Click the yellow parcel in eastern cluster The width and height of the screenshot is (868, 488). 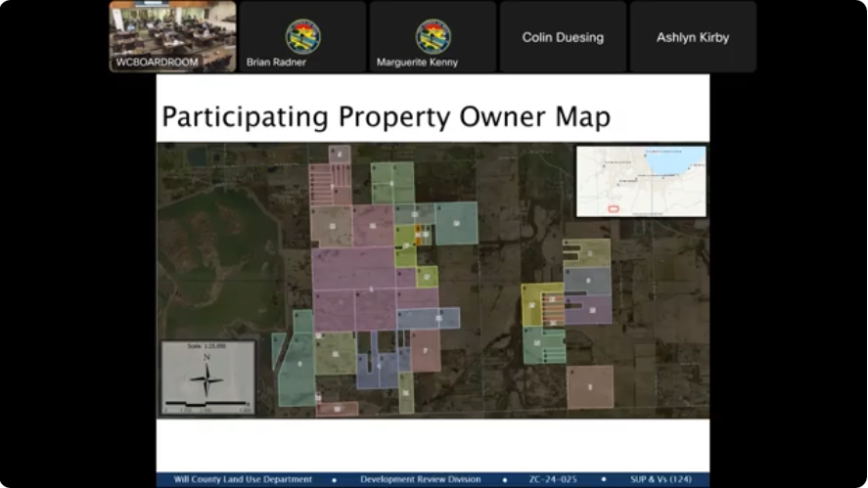[530, 304]
